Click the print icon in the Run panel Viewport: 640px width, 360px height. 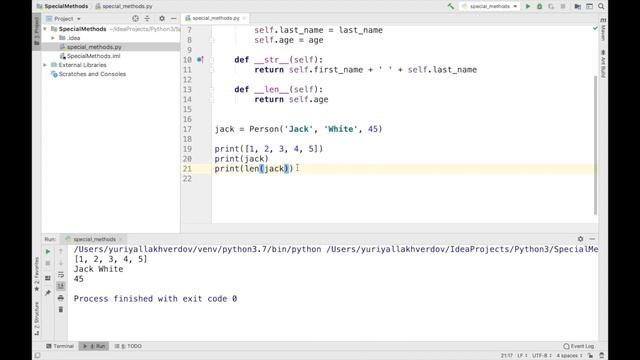coord(61,298)
